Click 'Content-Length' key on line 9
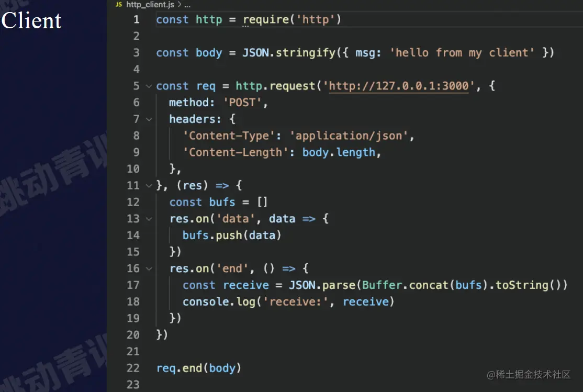Image resolution: width=583 pixels, height=392 pixels. point(236,152)
